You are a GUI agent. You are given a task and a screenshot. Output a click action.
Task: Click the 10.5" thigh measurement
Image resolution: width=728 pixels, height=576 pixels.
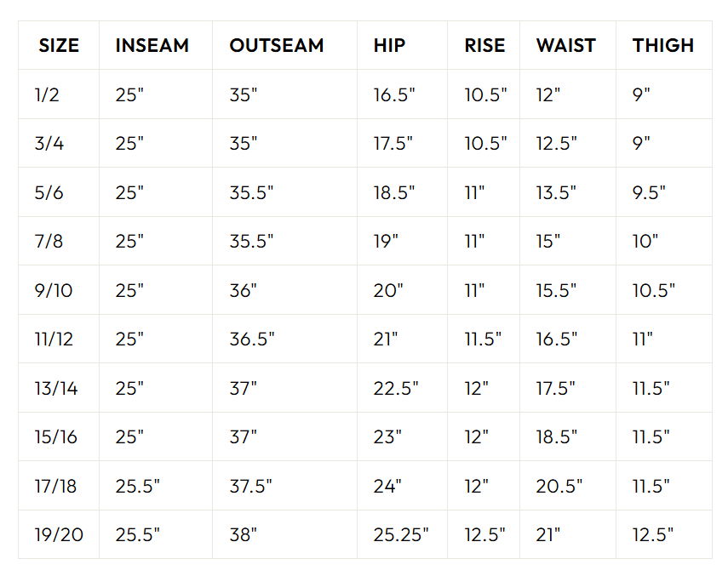(654, 291)
